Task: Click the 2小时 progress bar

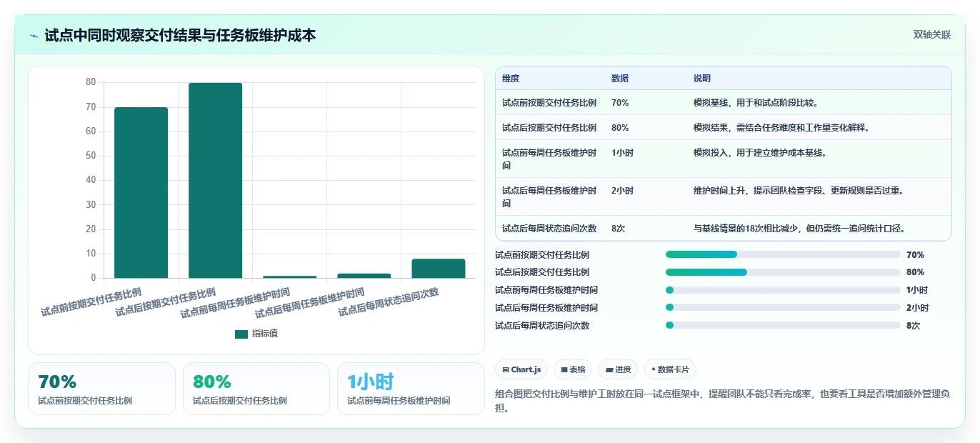Action: point(783,308)
